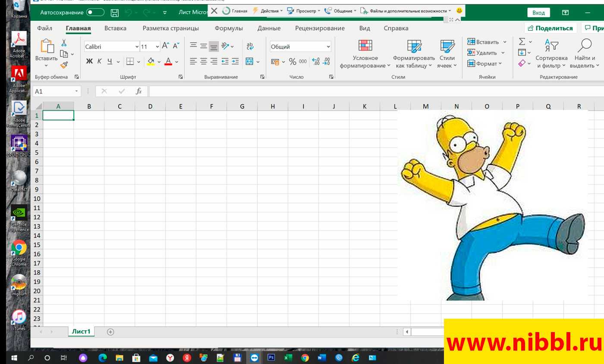Toggle bold formatting with the Ж button
The image size is (604, 364).
[89, 61]
